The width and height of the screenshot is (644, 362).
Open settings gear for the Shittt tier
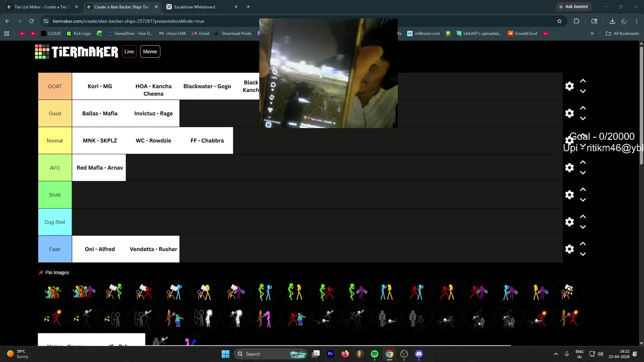coord(569,195)
